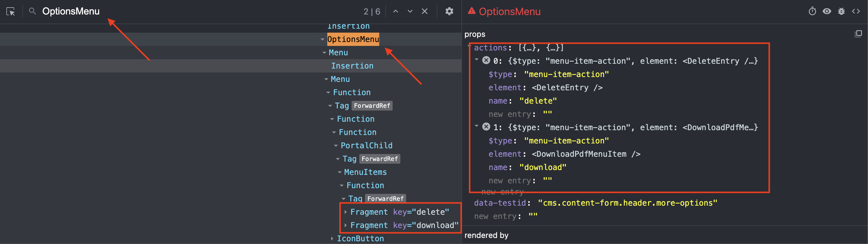This screenshot has width=868, height=244.
Task: Copy props to clipboard icon
Action: (858, 34)
